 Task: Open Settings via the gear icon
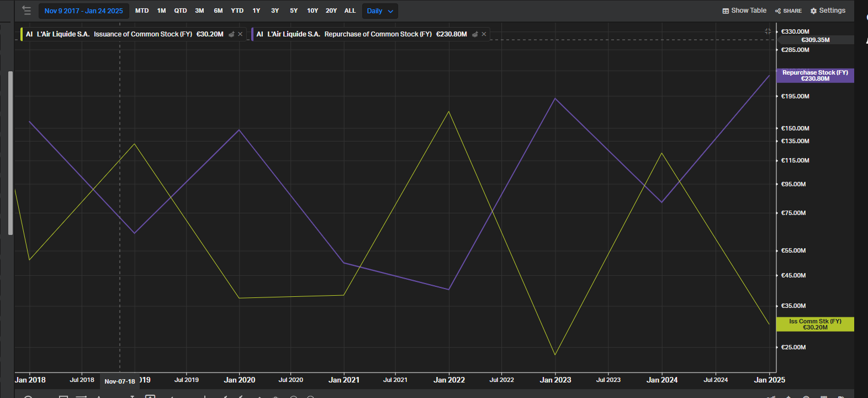click(x=813, y=11)
